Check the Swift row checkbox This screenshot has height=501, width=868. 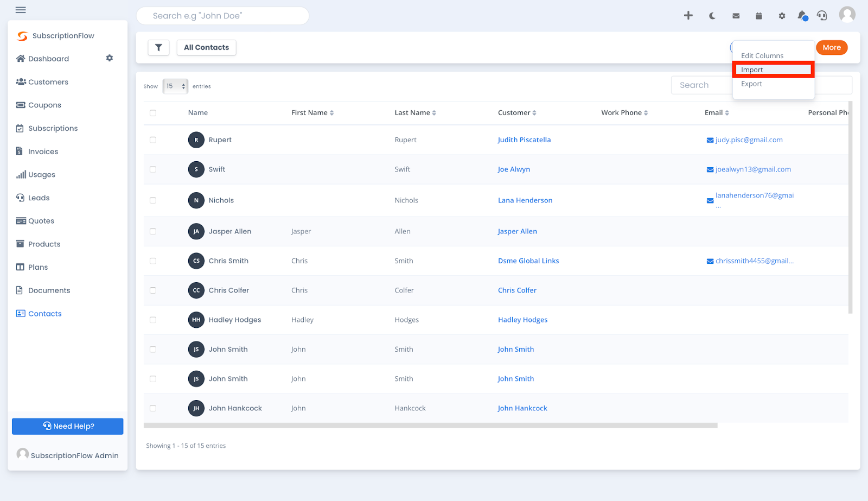[153, 169]
